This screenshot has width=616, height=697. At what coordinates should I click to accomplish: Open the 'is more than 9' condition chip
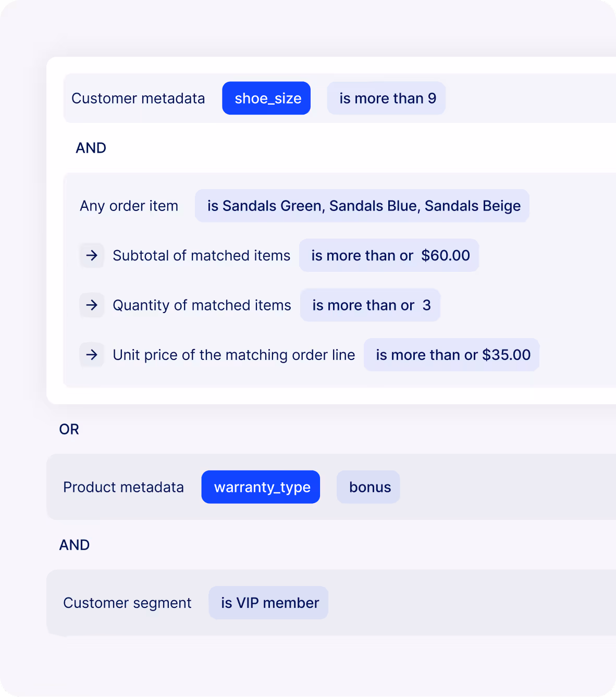coord(386,98)
